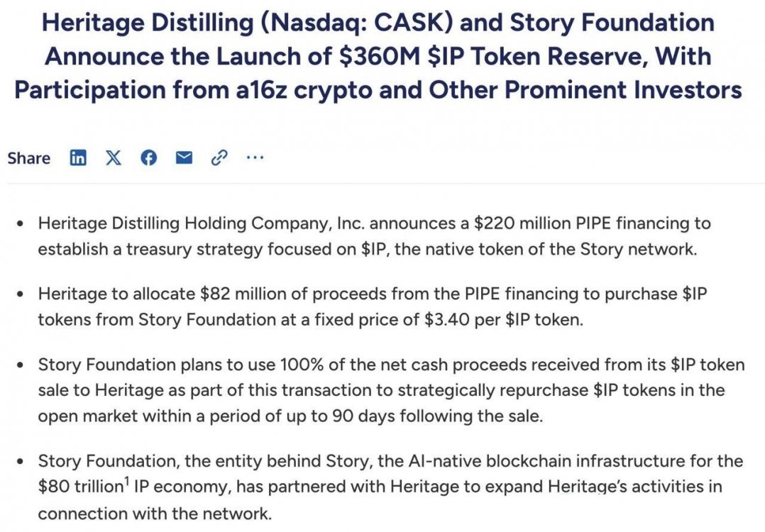Share the article via email icon

pyautogui.click(x=184, y=157)
